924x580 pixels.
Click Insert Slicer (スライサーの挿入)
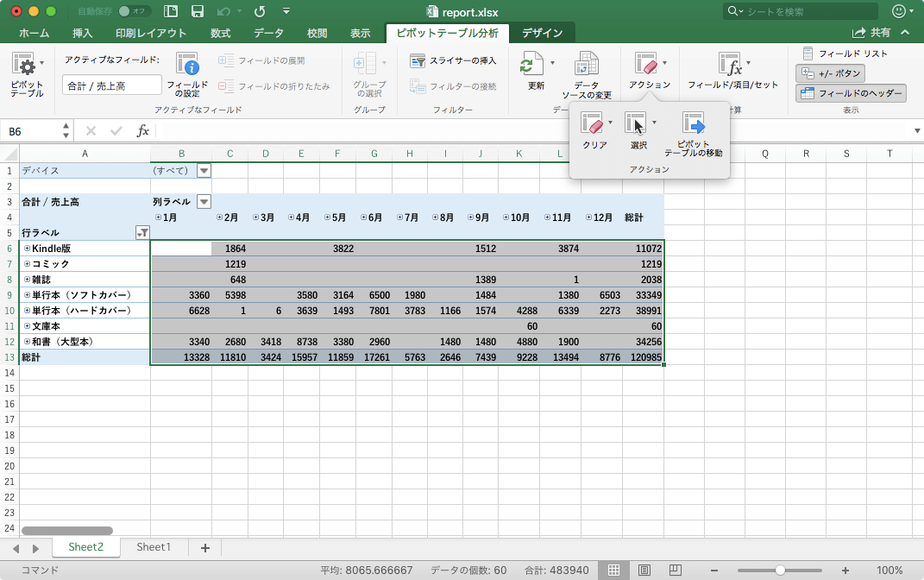[453, 60]
